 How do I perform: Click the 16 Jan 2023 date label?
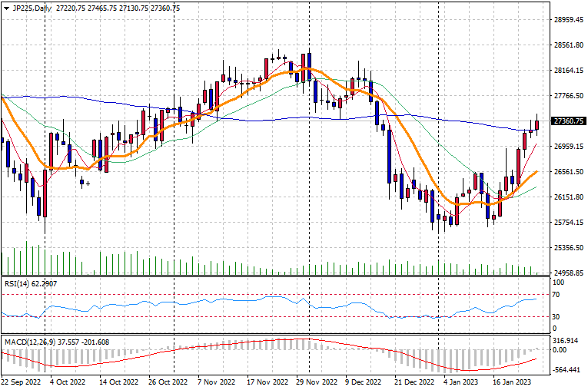point(512,382)
